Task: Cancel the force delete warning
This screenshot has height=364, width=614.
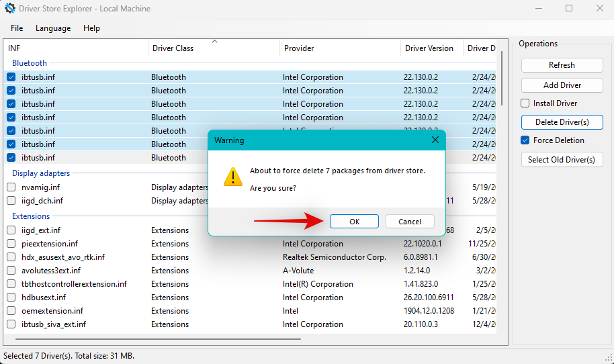Action: (x=410, y=222)
